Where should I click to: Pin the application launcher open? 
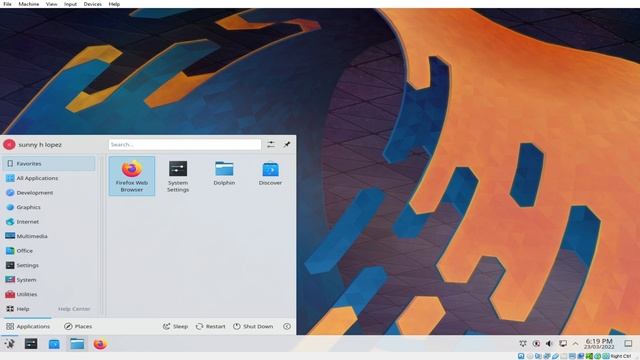(287, 144)
